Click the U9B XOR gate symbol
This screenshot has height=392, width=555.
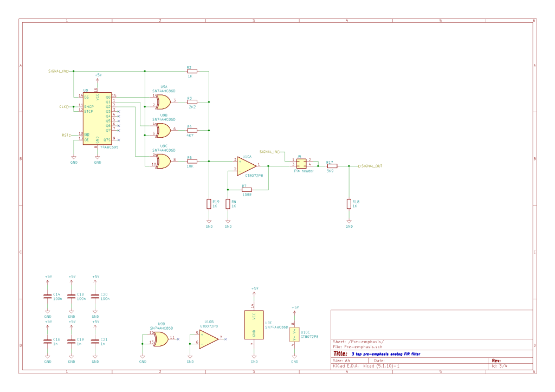[x=162, y=130]
